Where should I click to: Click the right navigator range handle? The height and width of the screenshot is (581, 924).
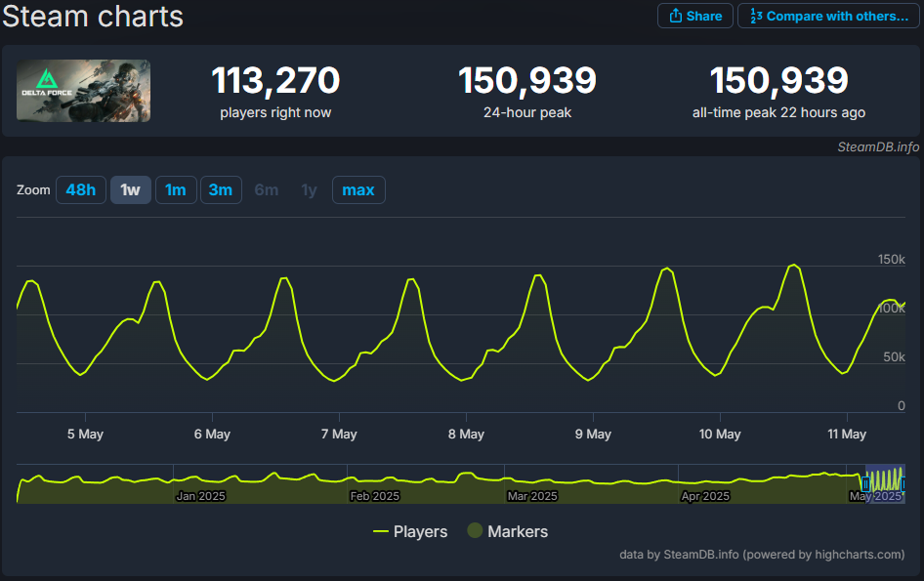[903, 484]
